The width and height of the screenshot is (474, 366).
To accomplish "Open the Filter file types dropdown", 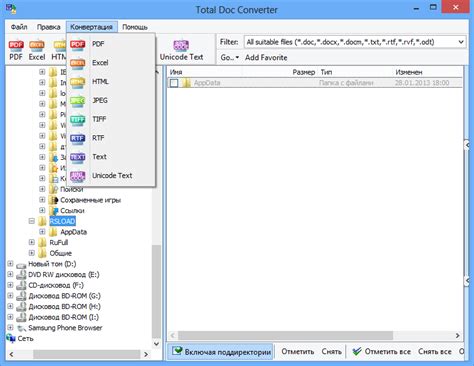I will point(461,42).
